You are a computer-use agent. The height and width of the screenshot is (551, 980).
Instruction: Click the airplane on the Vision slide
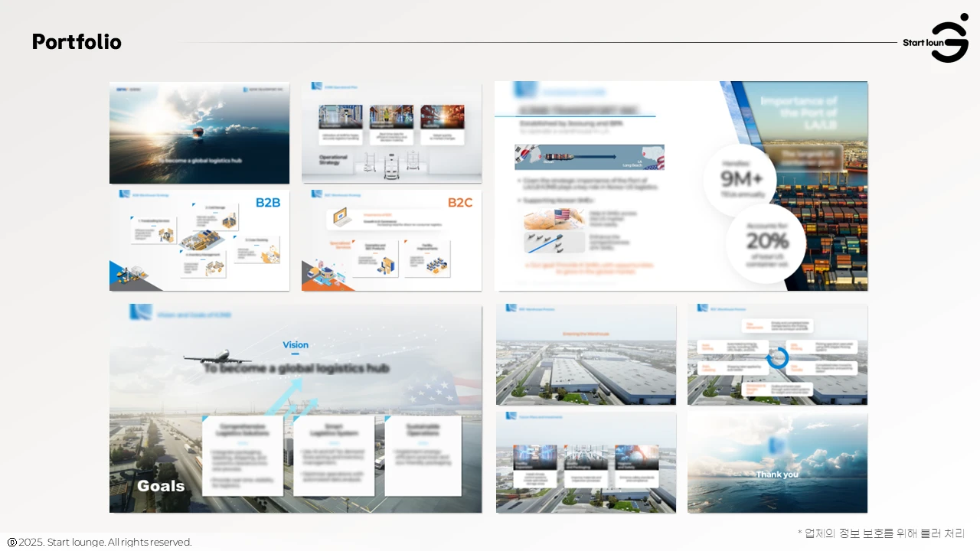pyautogui.click(x=217, y=357)
